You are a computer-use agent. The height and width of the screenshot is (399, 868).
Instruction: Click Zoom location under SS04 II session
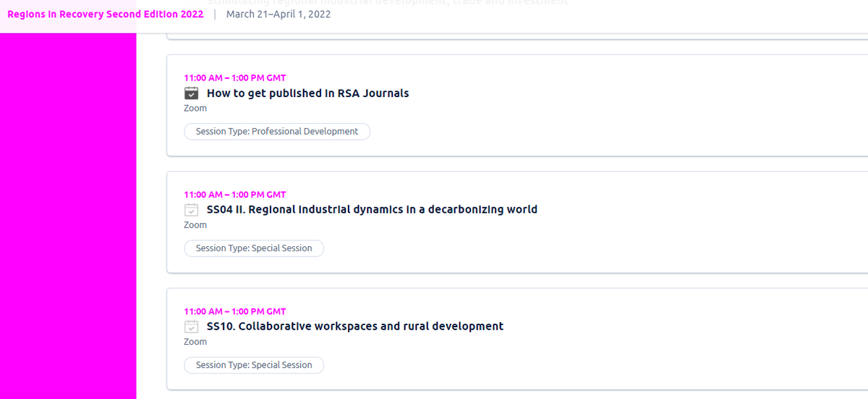tap(195, 224)
